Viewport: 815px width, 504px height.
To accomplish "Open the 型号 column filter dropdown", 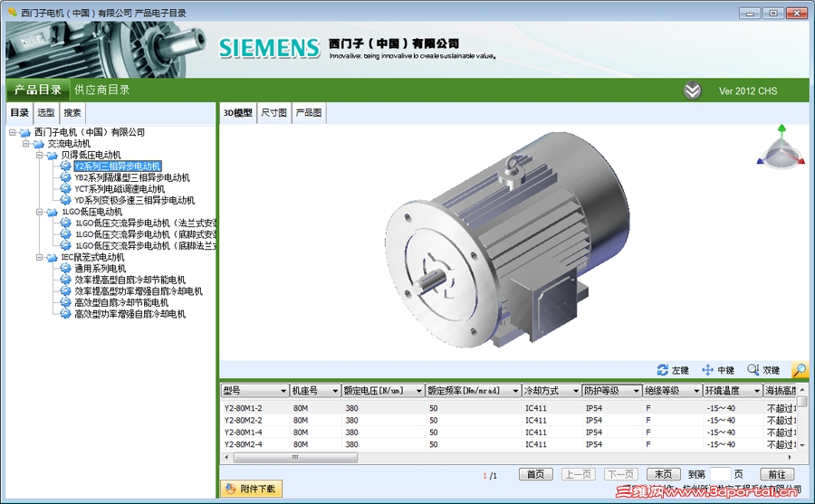I will 283,391.
